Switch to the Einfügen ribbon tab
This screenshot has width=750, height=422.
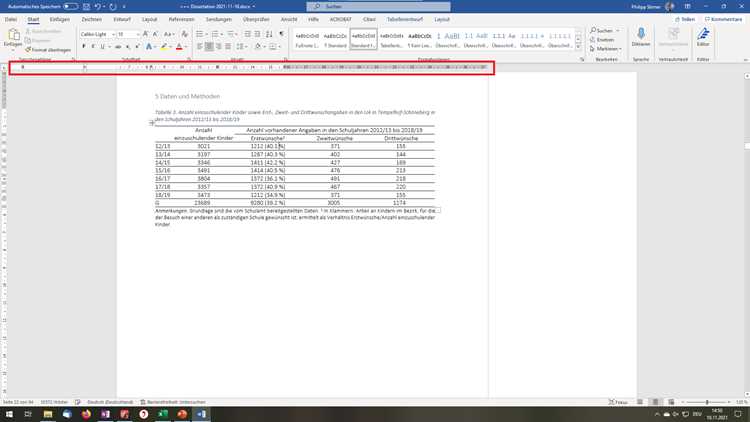60,20
